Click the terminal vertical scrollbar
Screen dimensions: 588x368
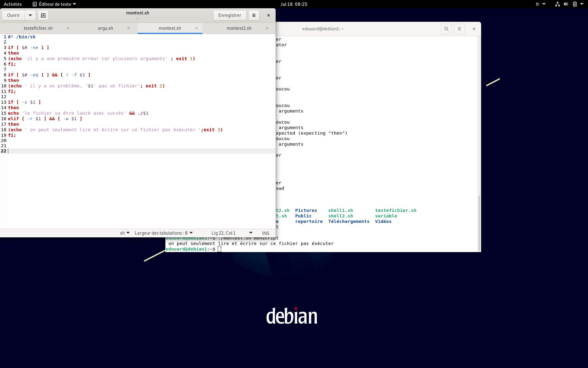pos(479,223)
